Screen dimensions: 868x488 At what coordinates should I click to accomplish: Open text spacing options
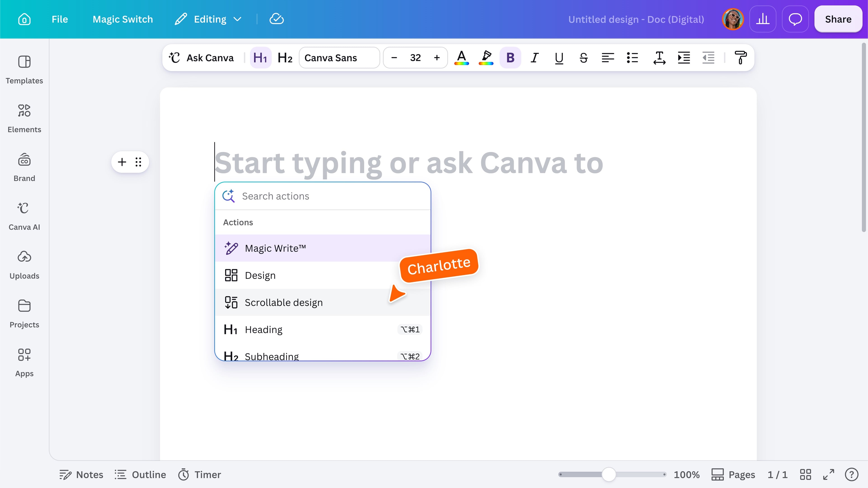[659, 58]
